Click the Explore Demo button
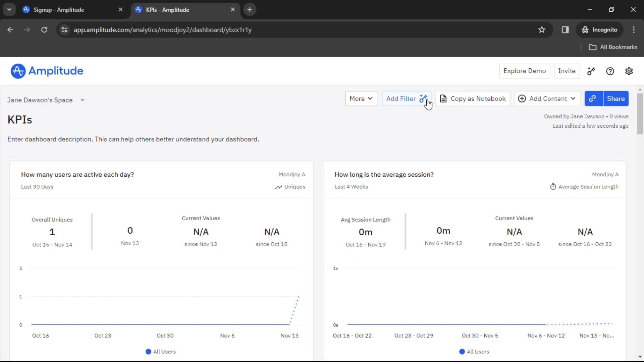 pos(524,71)
